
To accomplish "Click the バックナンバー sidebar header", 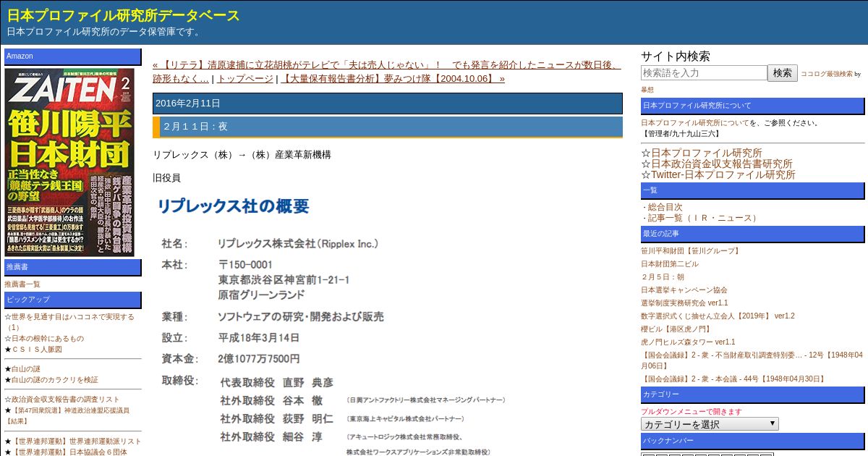I will coord(752,441).
